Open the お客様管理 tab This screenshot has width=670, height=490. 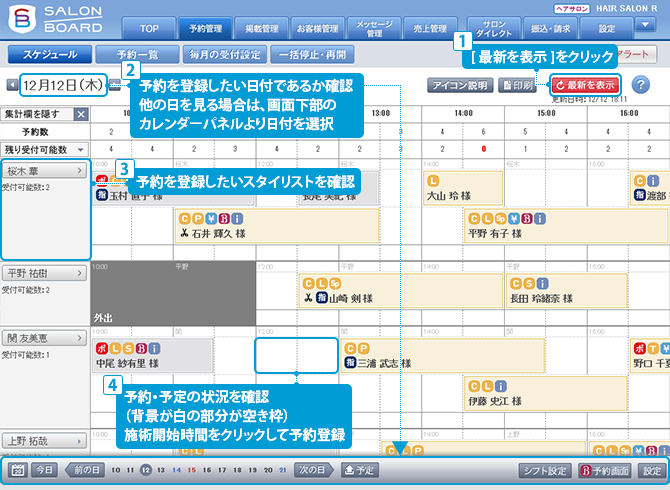pyautogui.click(x=317, y=29)
